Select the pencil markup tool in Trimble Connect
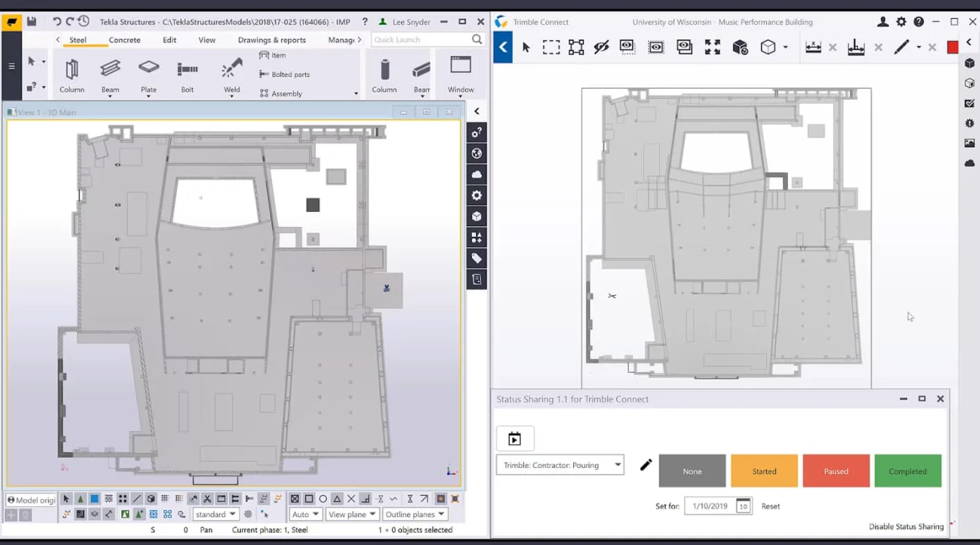 (901, 47)
